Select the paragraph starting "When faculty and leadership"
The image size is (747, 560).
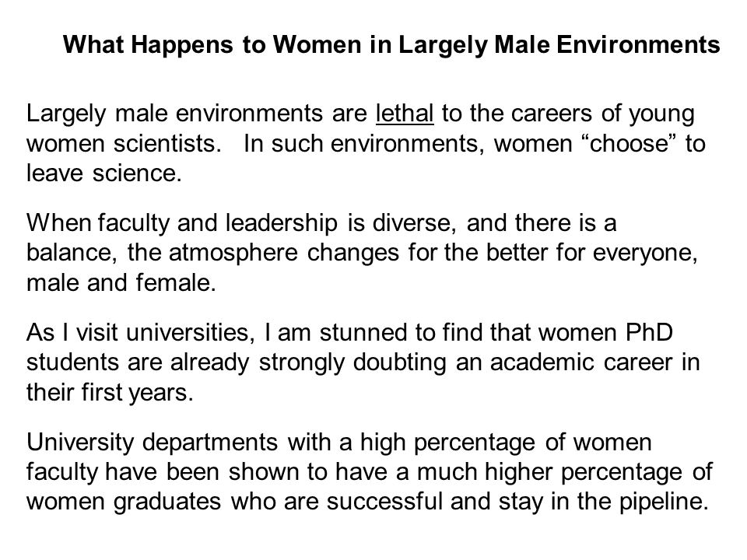(362, 252)
